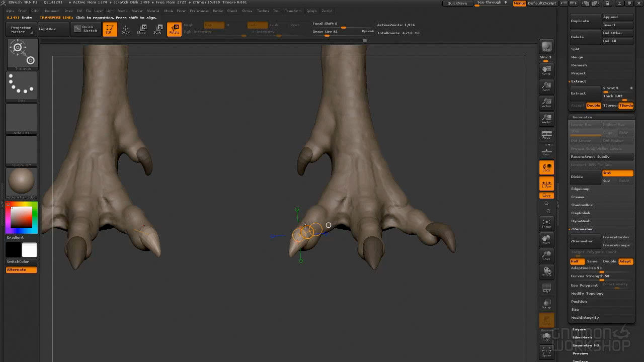This screenshot has height=362, width=644.
Task: Toggle Local symmetry button
Action: click(546, 167)
